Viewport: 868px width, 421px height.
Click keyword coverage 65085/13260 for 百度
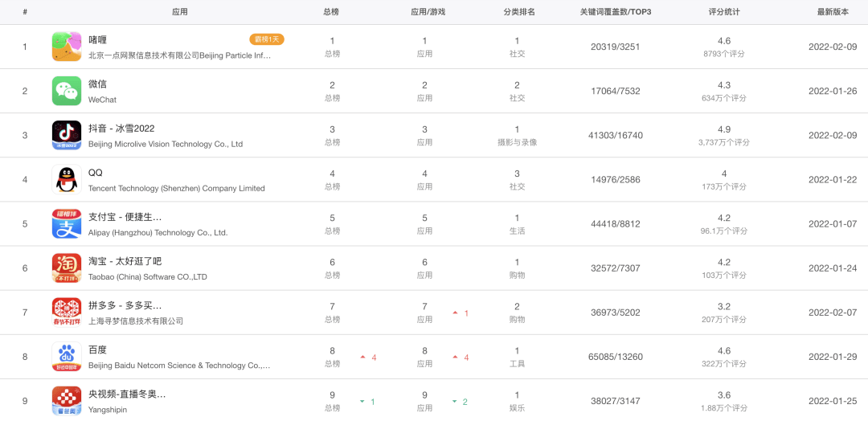[x=616, y=357]
